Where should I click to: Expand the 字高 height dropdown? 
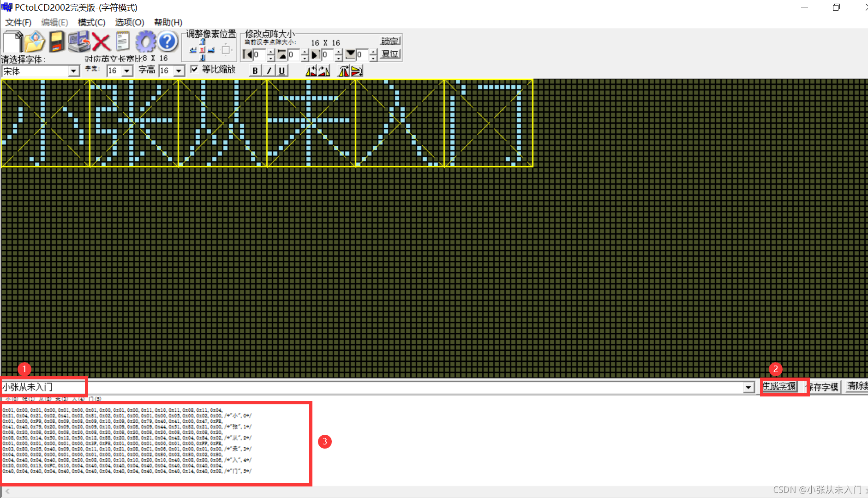click(x=179, y=71)
